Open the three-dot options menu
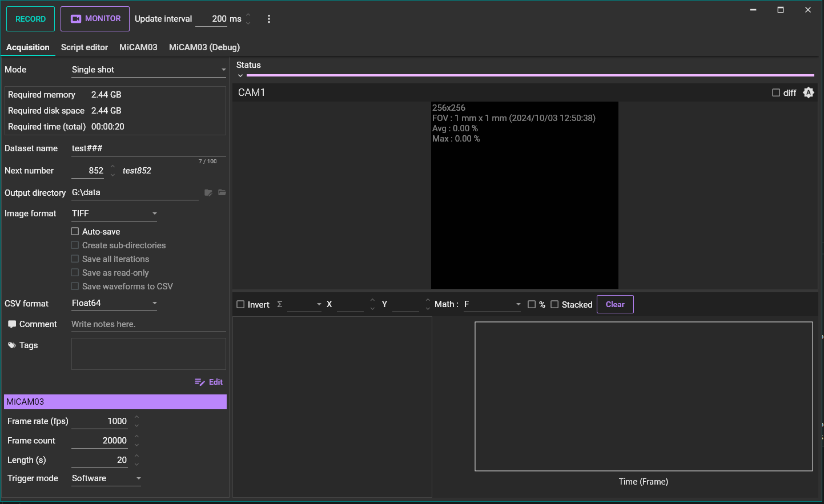Screen dimensions: 824x504 [269, 19]
